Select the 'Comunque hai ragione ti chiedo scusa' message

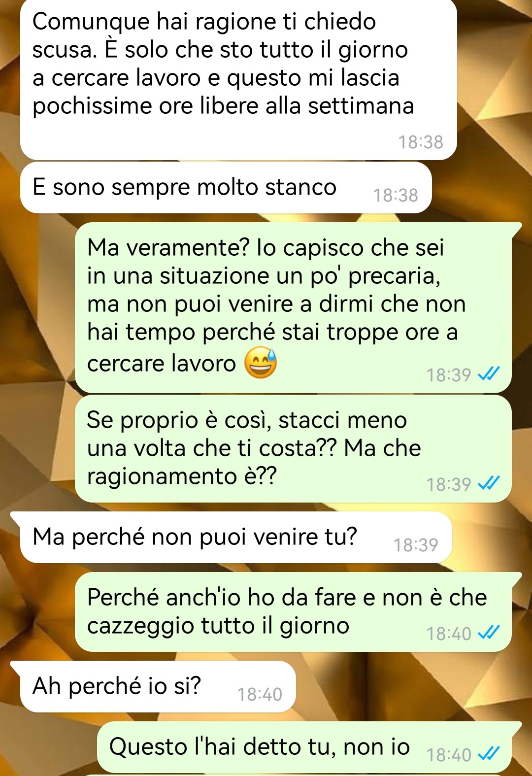[238, 79]
